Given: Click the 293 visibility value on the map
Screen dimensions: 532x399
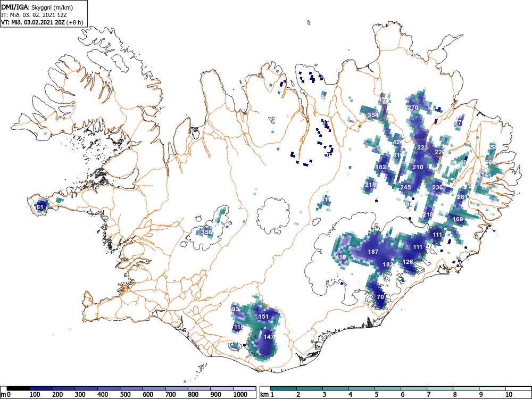Looking at the screenshot, I should 235,309.
